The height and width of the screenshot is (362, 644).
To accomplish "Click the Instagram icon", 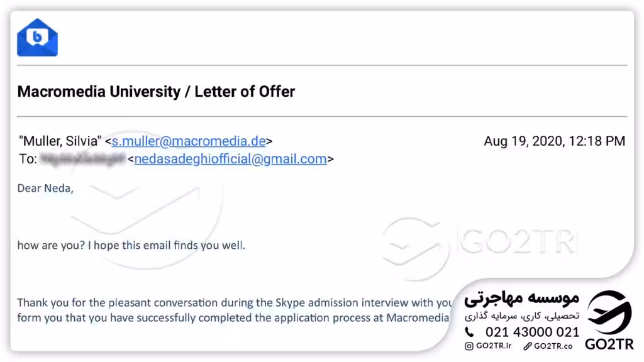I will click(469, 346).
